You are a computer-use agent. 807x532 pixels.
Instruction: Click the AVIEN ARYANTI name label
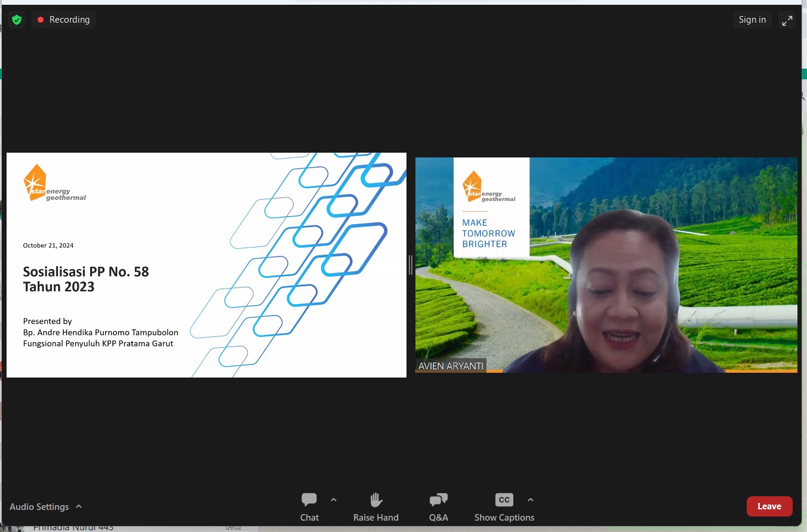pos(451,366)
